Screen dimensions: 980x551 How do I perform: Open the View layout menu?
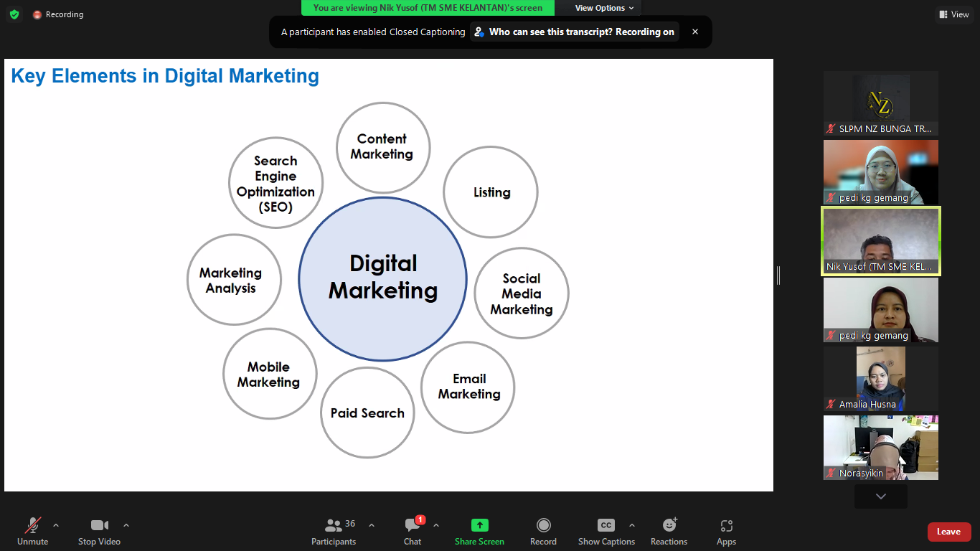(x=953, y=14)
